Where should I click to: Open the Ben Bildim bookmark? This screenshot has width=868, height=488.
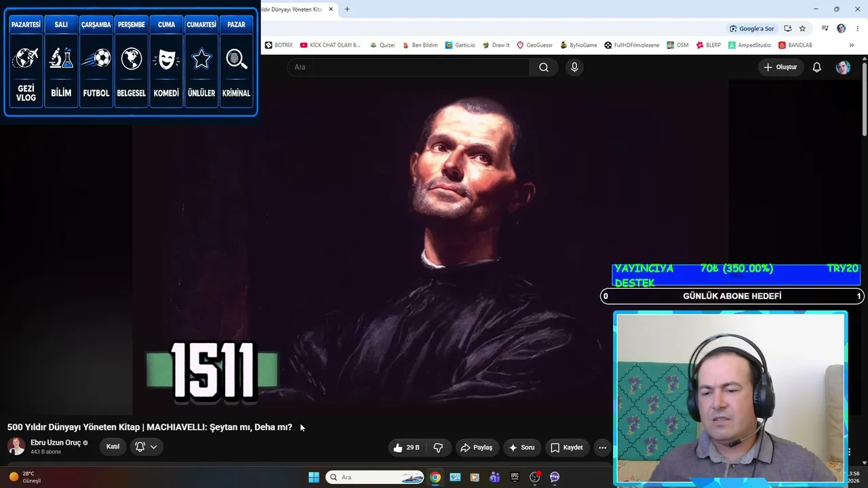tap(420, 45)
